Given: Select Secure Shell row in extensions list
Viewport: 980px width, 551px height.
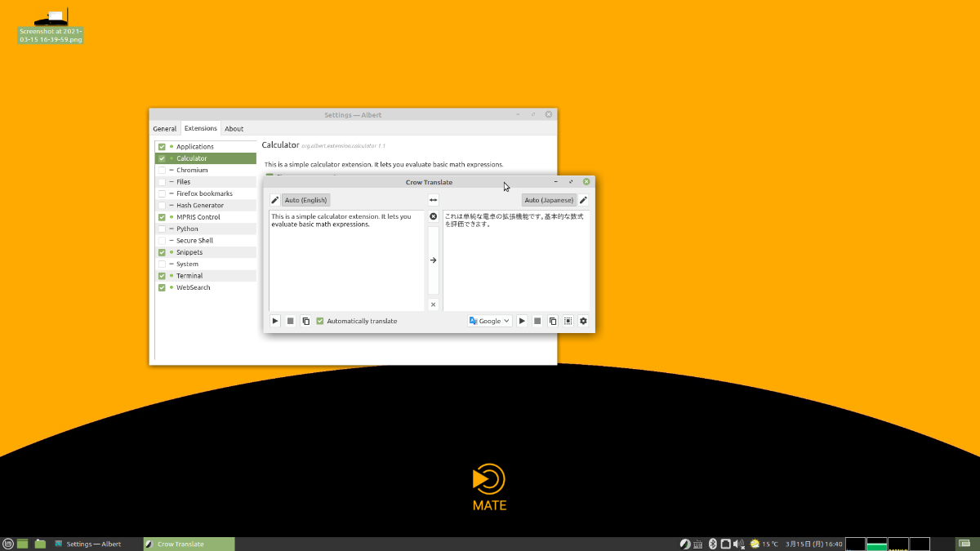Looking at the screenshot, I should coord(206,241).
